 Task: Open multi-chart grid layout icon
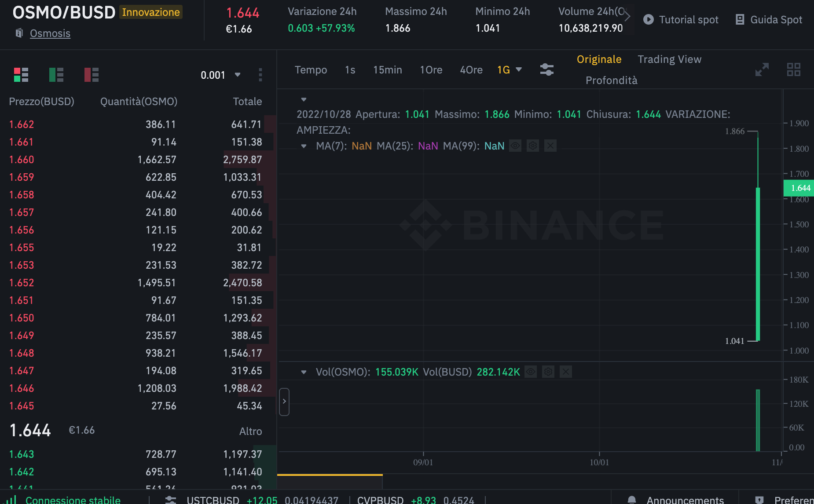(x=794, y=69)
